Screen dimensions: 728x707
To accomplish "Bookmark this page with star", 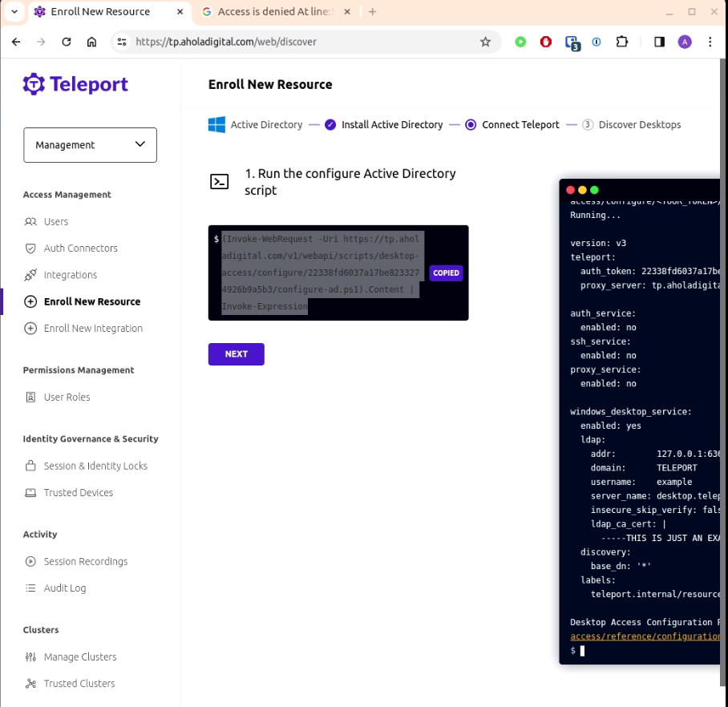I will [x=485, y=42].
